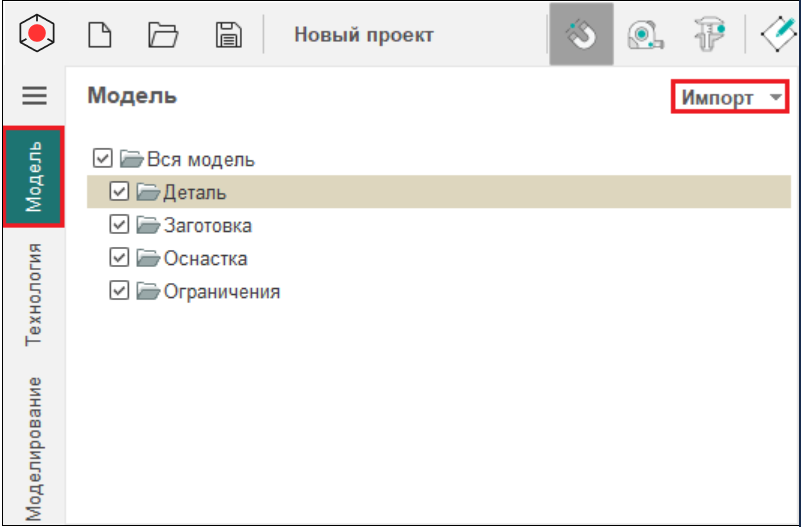The width and height of the screenshot is (804, 527).
Task: Toggle the magnet snapping tool
Action: (x=581, y=35)
